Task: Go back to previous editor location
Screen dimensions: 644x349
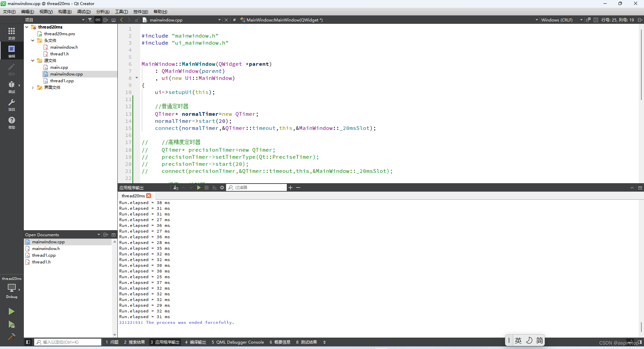Action: (x=122, y=20)
